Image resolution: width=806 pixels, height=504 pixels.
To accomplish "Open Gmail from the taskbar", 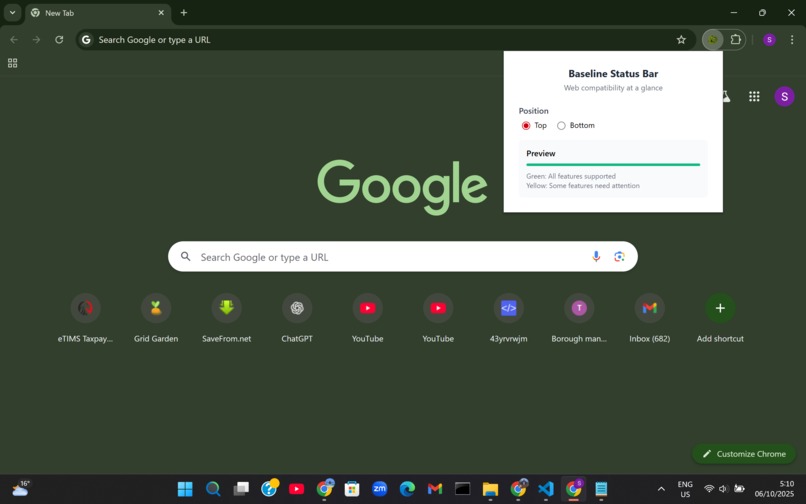I will click(435, 489).
